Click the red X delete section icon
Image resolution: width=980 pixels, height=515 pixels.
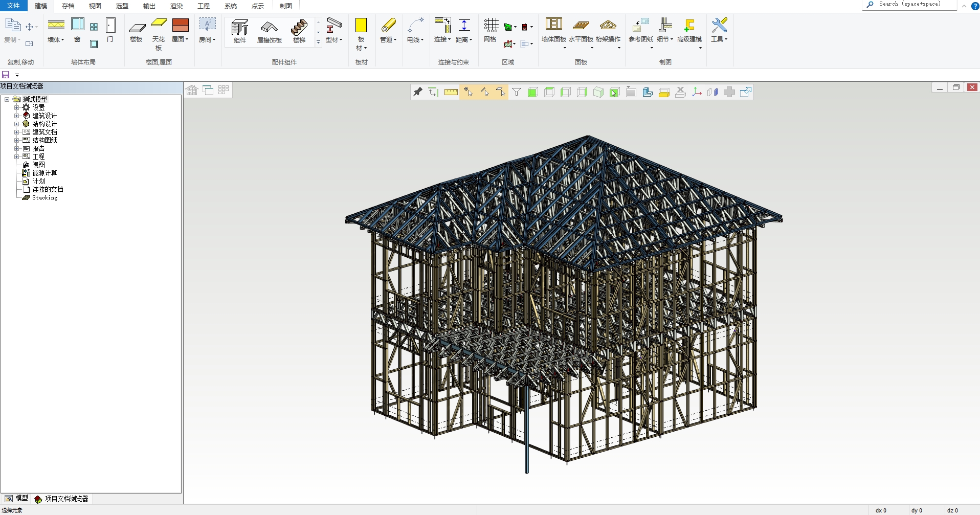680,92
